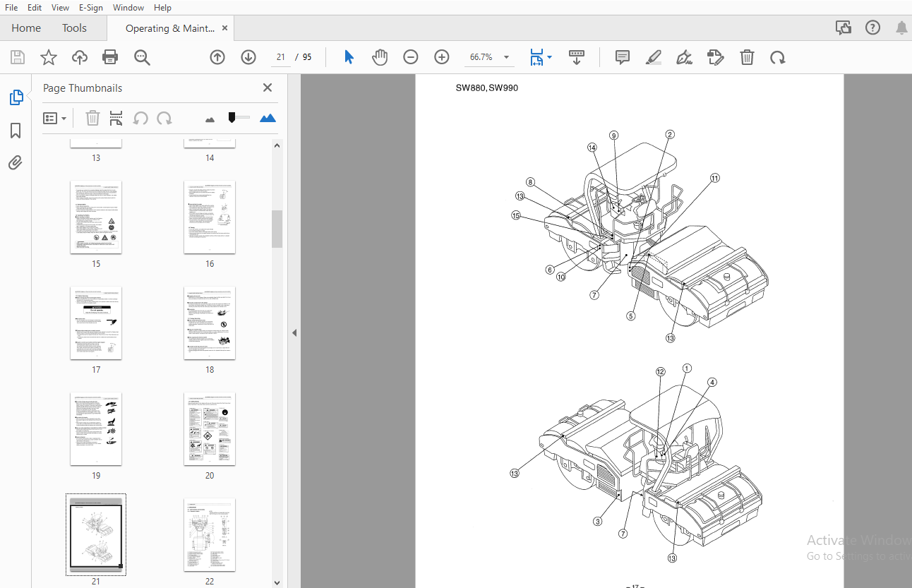The height and width of the screenshot is (588, 912).
Task: Switch to the Home tab
Action: (26, 28)
